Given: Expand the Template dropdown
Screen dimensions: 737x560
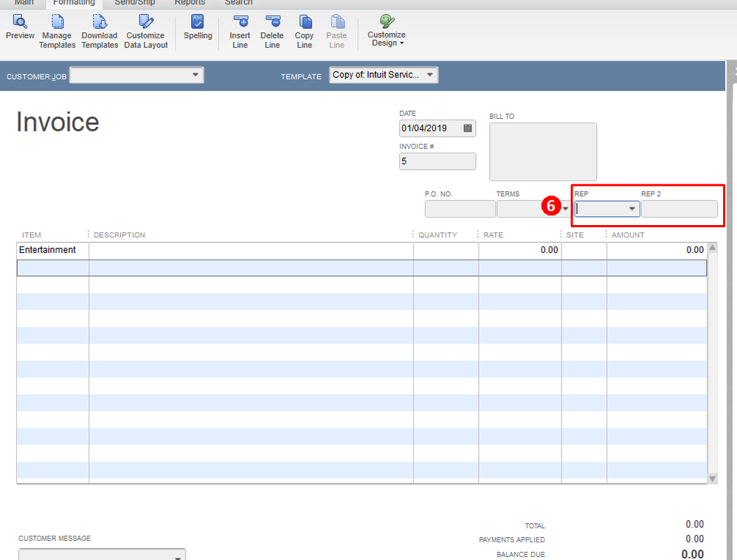Looking at the screenshot, I should (x=430, y=75).
